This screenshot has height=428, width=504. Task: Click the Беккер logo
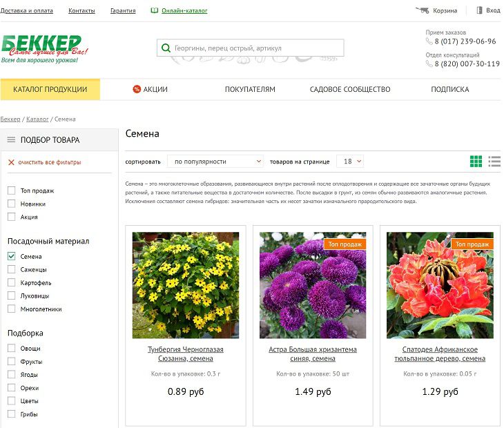click(41, 48)
